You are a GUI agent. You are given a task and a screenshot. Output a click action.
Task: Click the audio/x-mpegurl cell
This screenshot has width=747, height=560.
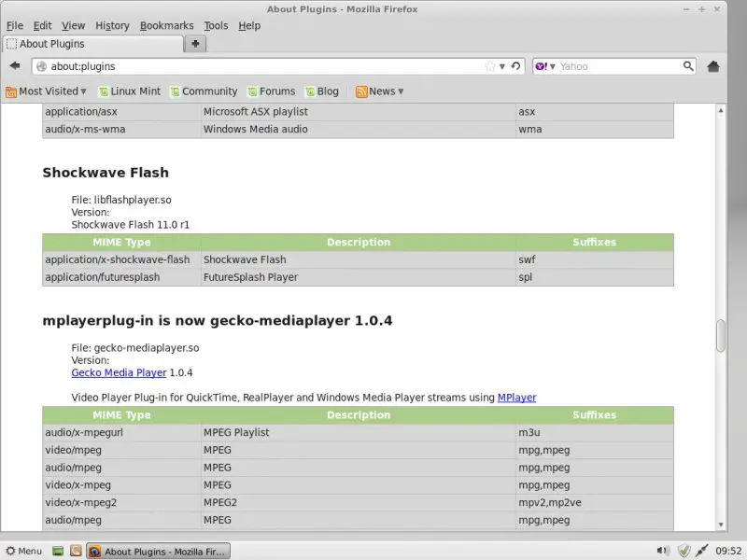coord(121,432)
